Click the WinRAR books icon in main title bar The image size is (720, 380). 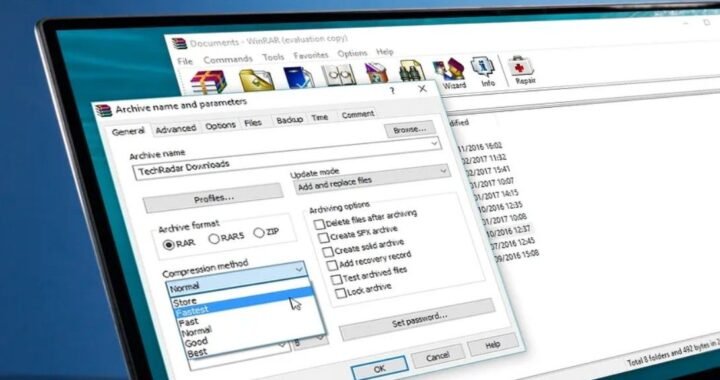[x=180, y=44]
